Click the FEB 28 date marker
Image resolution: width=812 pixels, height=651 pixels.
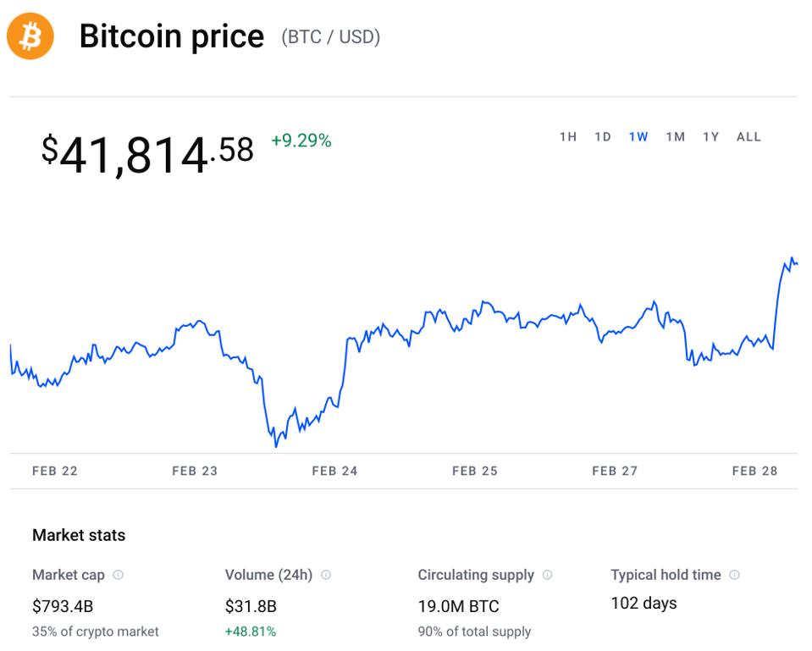[754, 471]
